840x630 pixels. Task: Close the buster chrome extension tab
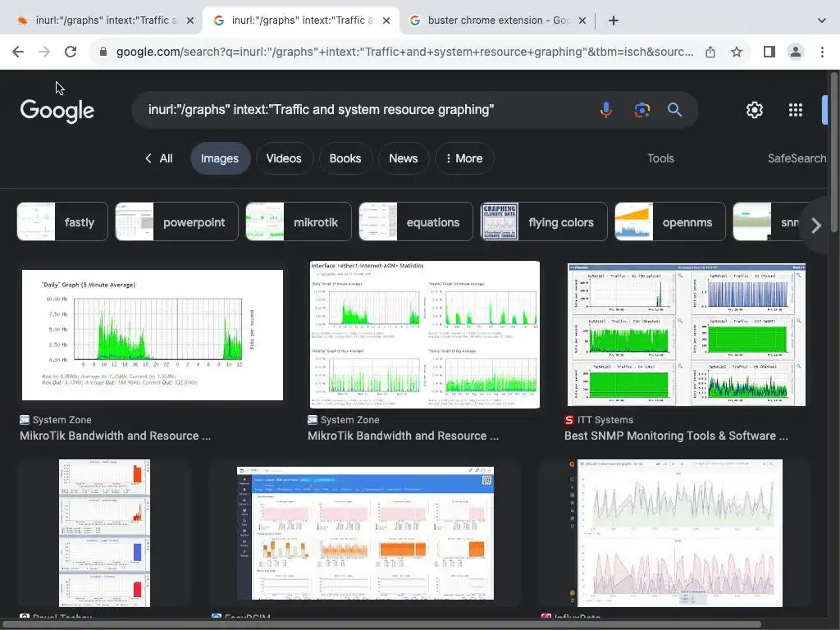click(x=582, y=21)
